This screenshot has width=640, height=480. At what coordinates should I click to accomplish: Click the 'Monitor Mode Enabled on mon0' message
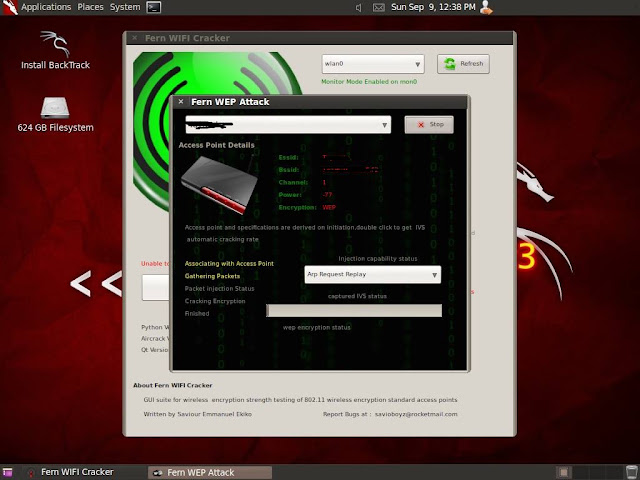tap(369, 82)
